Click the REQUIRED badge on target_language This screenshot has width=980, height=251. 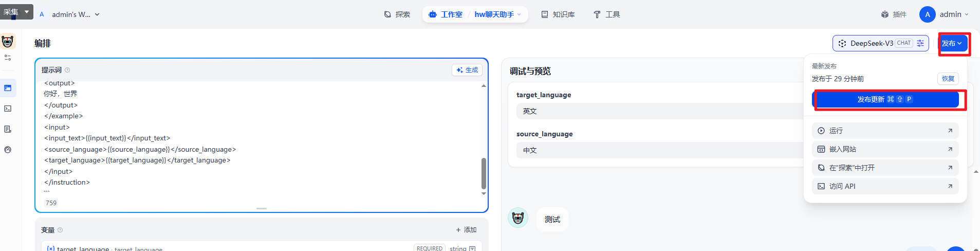point(430,248)
